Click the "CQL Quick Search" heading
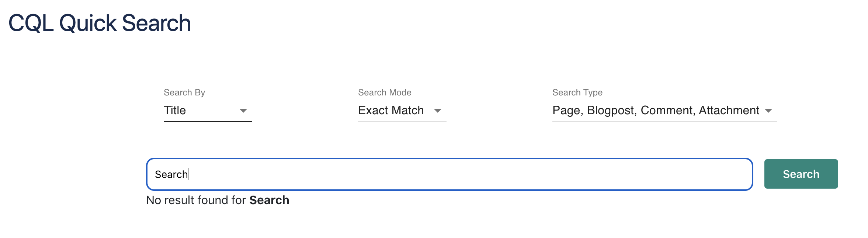Image resolution: width=868 pixels, height=238 pixels. click(100, 23)
